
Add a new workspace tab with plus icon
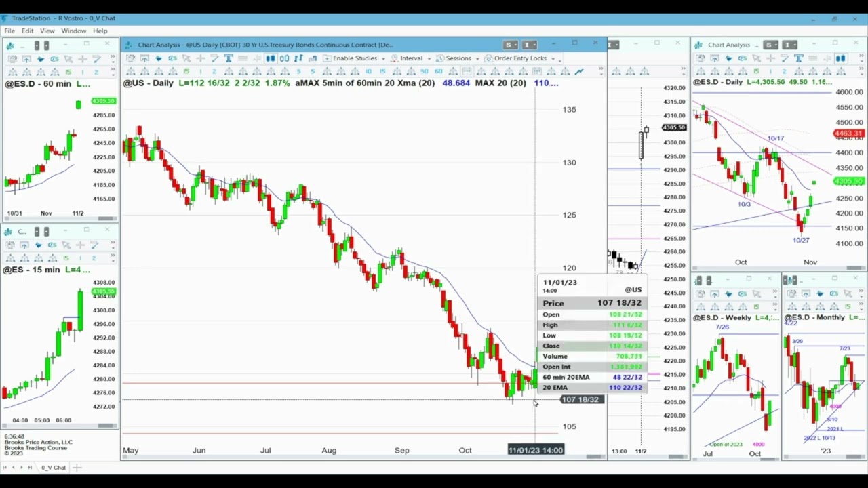pyautogui.click(x=77, y=468)
